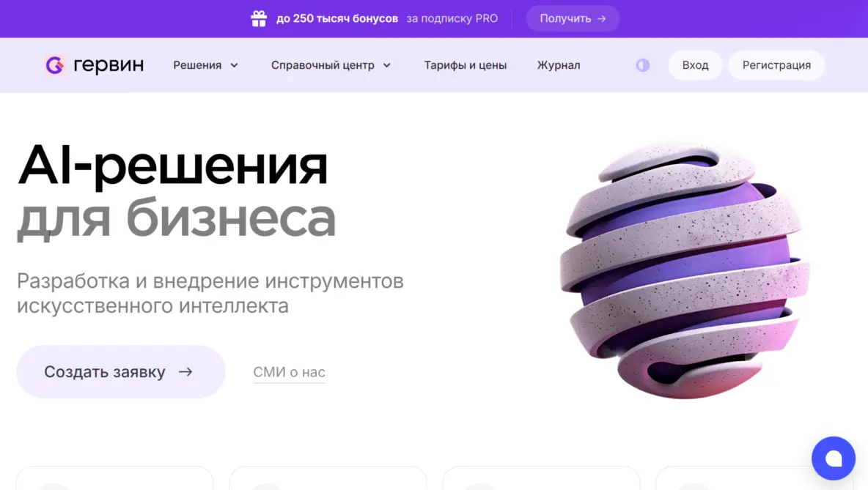Screen dimensions: 868x490
Task: Click the Регистрация button
Action: 776,65
